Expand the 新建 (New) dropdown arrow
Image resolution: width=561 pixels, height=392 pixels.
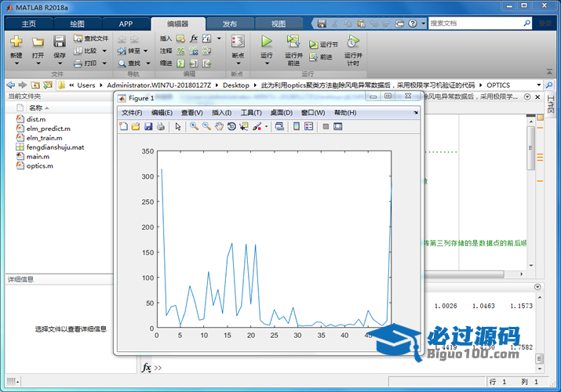tap(16, 64)
